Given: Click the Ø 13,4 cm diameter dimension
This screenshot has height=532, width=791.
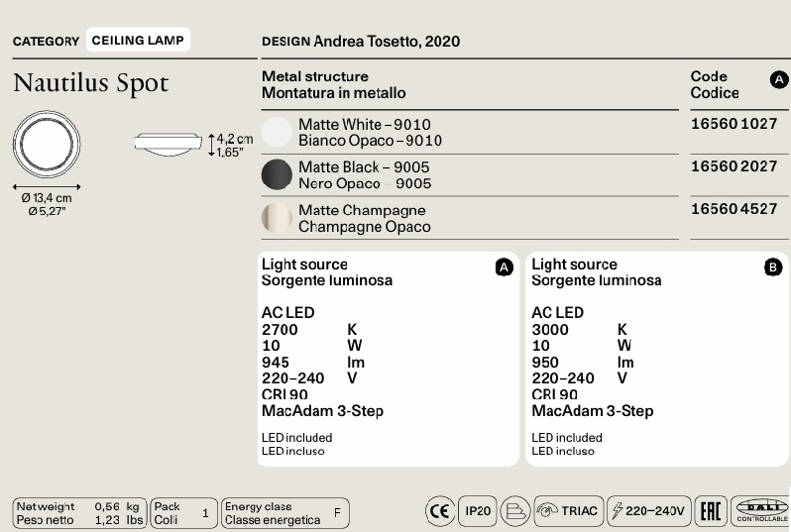Looking at the screenshot, I should pyautogui.click(x=47, y=198).
